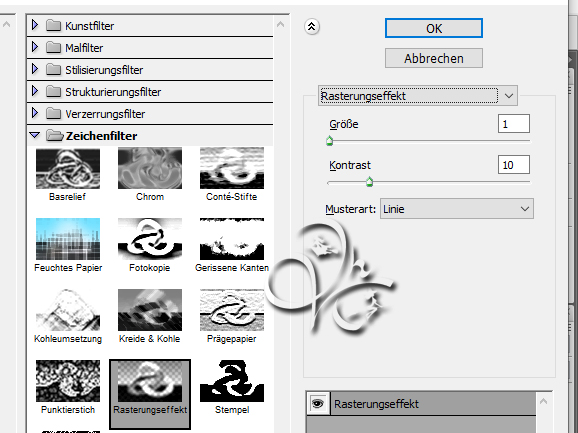Image resolution: width=578 pixels, height=433 pixels.
Task: Choose the Conté-Stifte filter thumbnail
Action: (231, 169)
